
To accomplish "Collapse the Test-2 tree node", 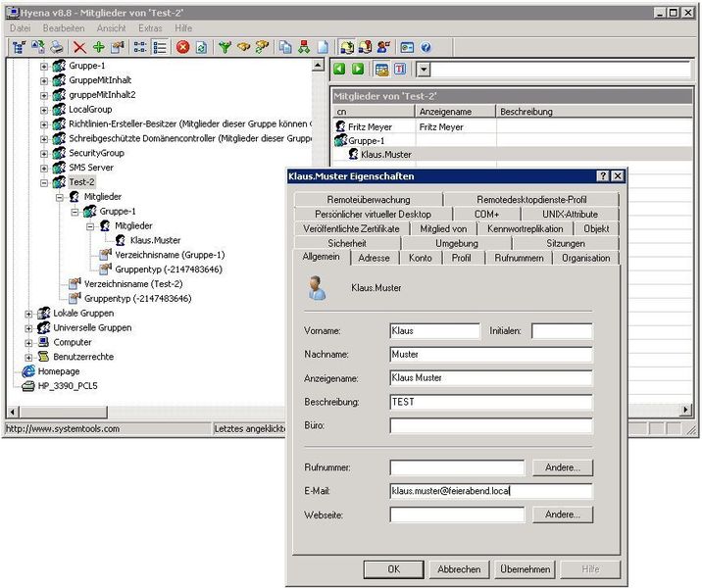I will pyautogui.click(x=44, y=182).
